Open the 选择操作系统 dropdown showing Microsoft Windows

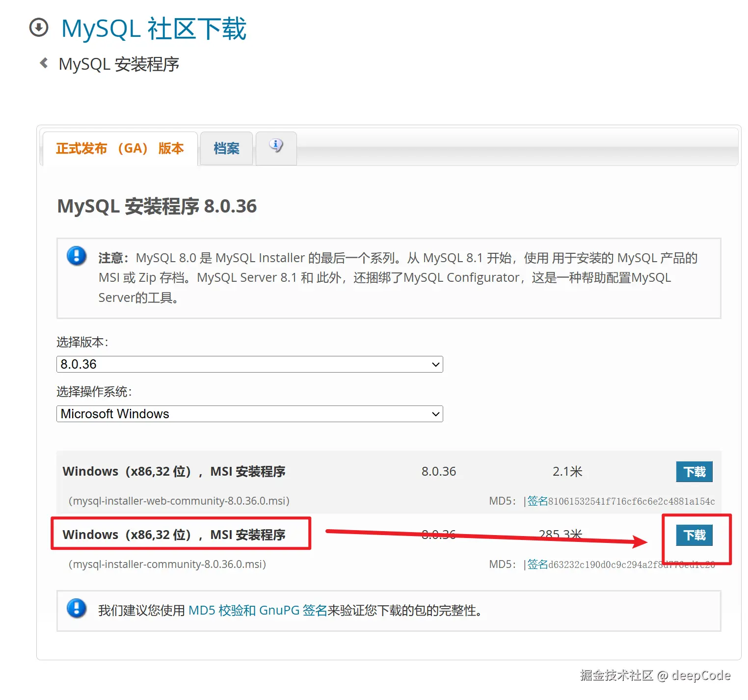pos(249,414)
